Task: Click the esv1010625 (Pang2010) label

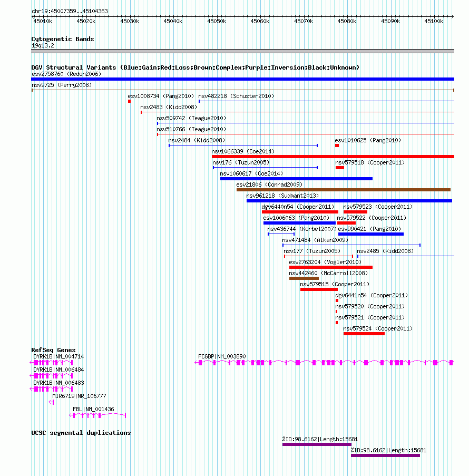Action: [x=368, y=141]
